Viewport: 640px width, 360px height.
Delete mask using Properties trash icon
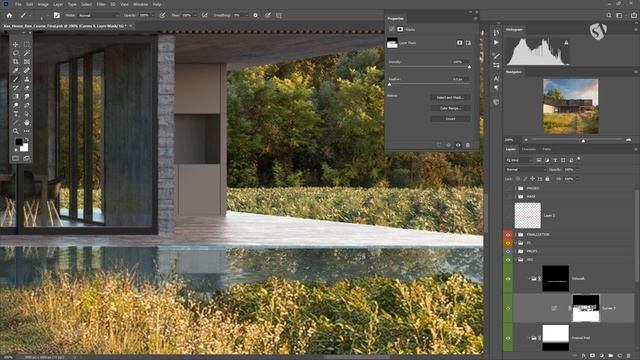pos(468,145)
